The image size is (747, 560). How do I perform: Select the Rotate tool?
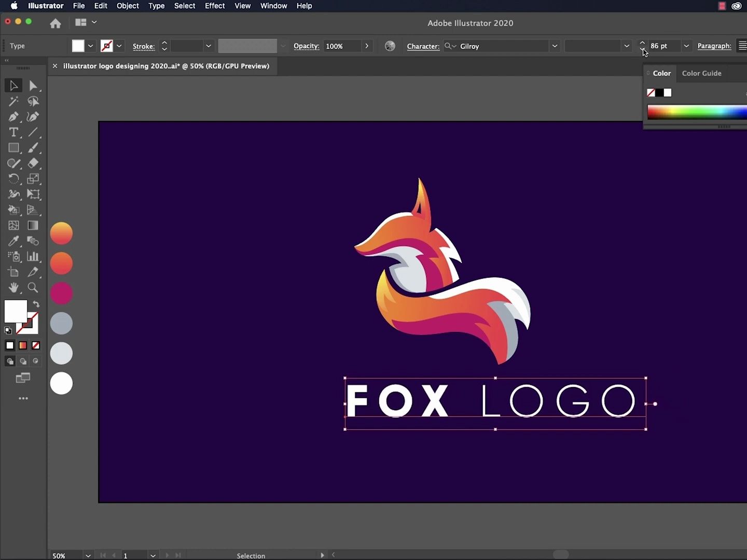[13, 179]
